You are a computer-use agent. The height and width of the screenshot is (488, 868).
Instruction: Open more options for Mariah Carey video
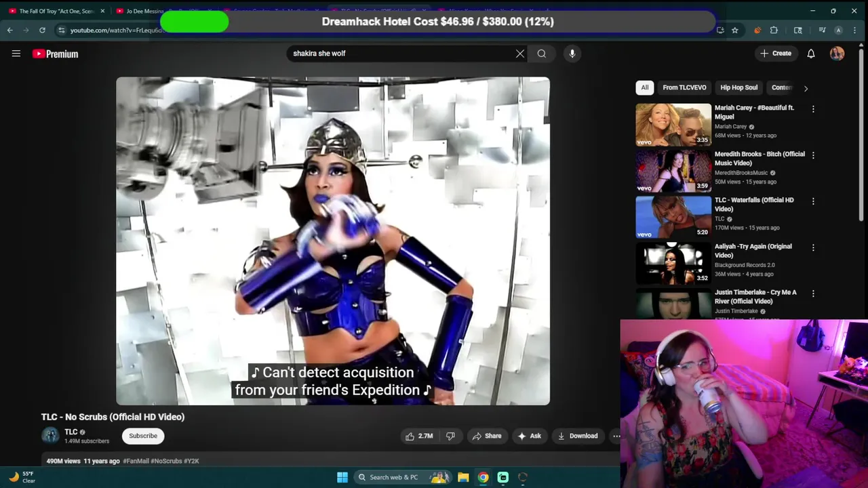pos(813,109)
